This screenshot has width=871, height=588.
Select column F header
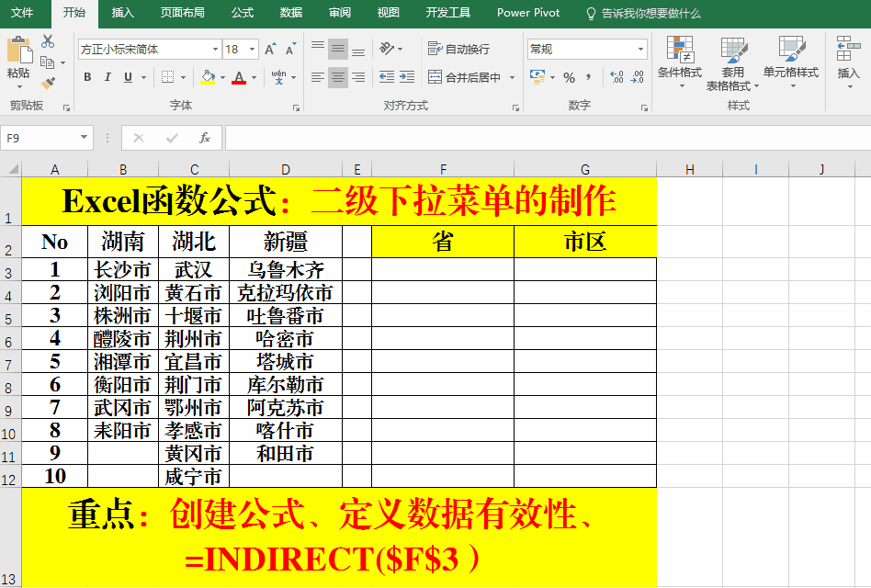click(443, 169)
